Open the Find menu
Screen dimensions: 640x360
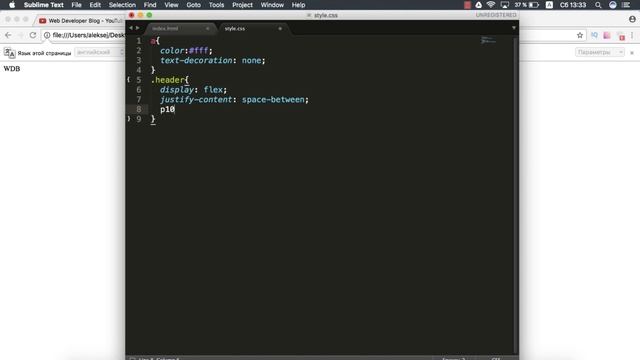150,5
